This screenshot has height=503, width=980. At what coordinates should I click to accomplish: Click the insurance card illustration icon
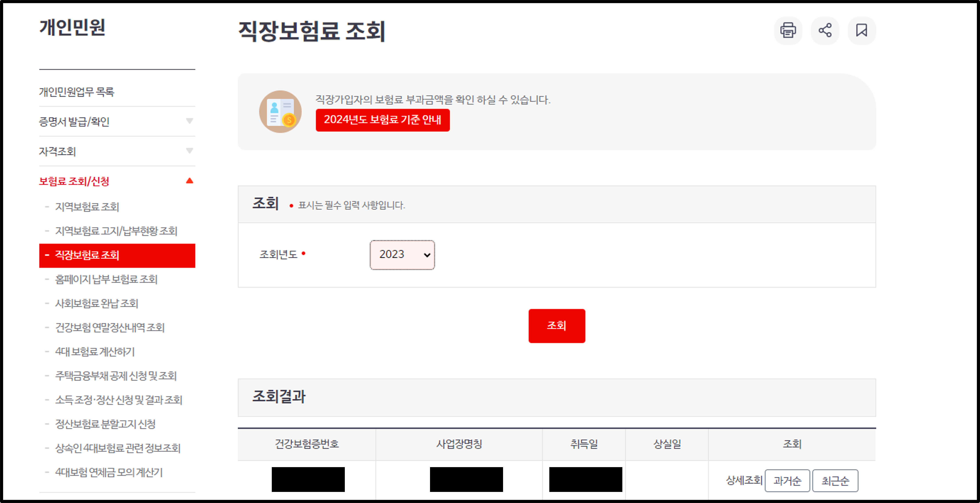pyautogui.click(x=280, y=112)
